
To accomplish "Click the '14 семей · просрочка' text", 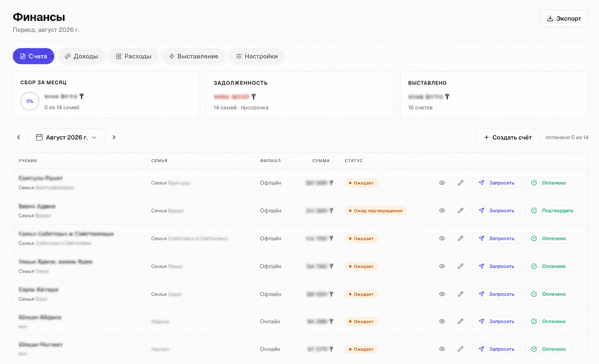I will (241, 108).
